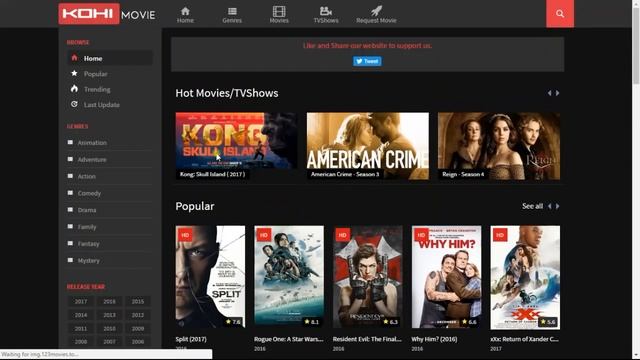The height and width of the screenshot is (360, 640).
Task: Open TVShows in the top navigation
Action: coord(326,15)
